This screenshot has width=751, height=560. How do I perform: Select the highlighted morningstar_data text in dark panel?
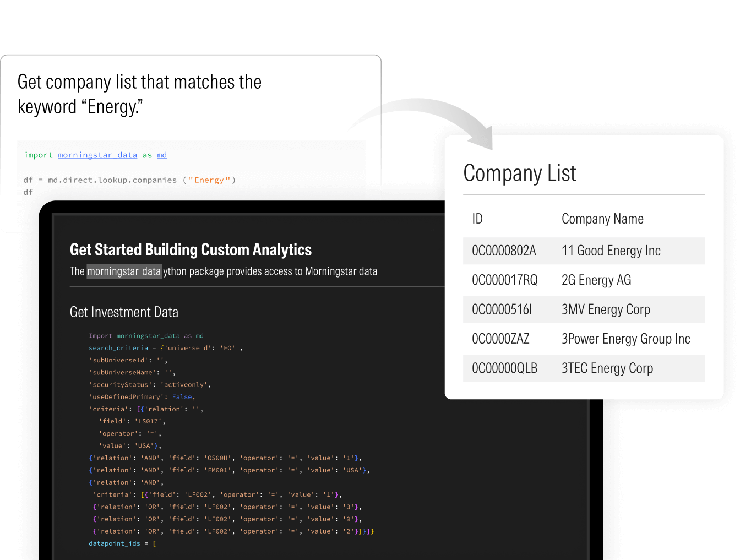point(124,271)
